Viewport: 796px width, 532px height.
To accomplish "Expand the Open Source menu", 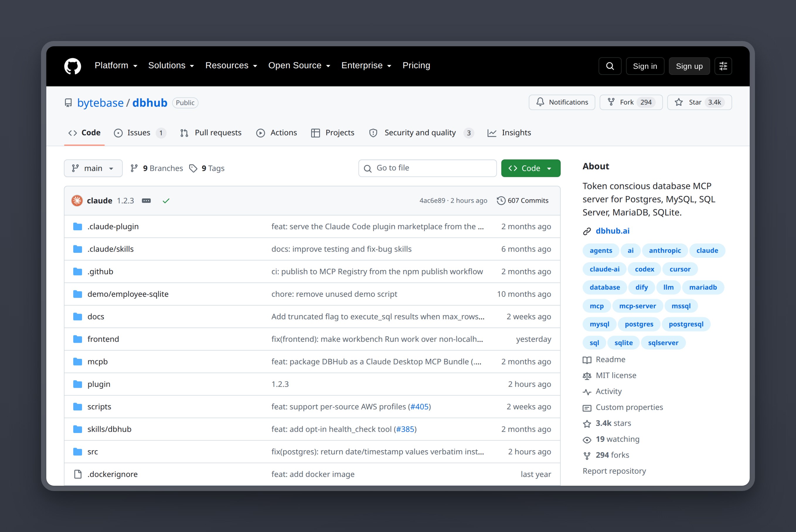I will pos(299,65).
